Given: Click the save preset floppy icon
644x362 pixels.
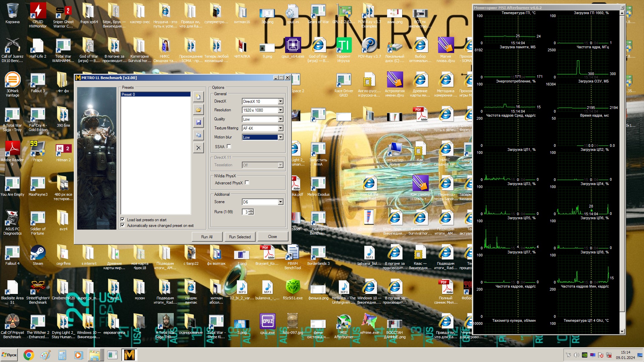Looking at the screenshot, I should point(198,122).
